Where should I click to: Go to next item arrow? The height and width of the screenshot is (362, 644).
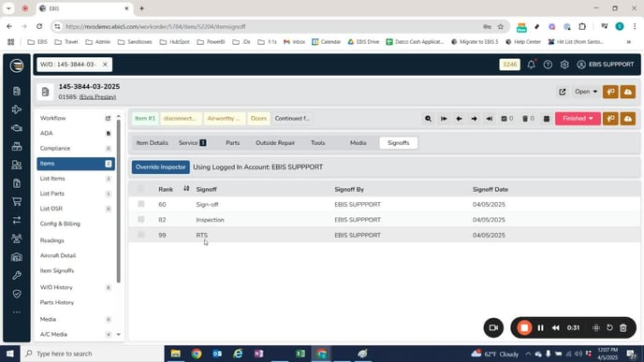(x=474, y=119)
